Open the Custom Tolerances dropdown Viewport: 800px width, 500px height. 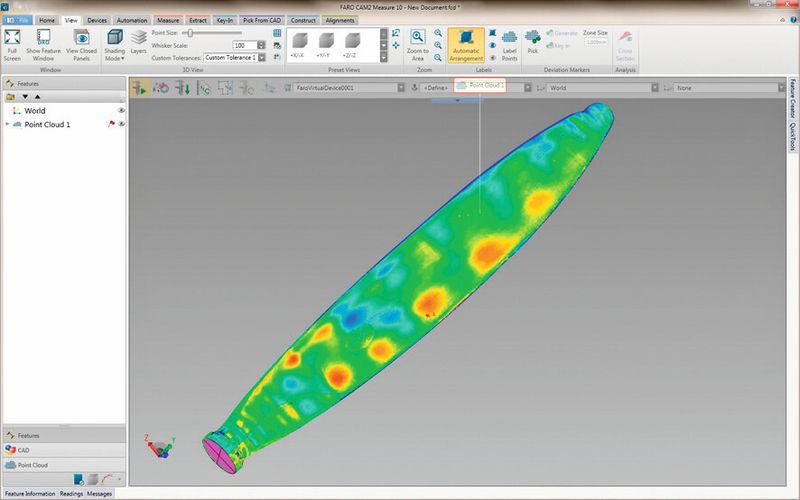[262, 58]
